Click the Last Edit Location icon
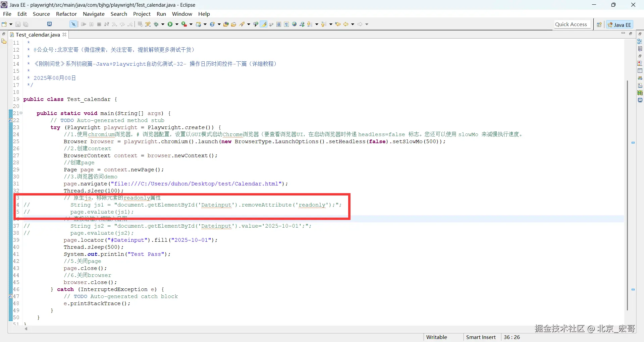 tap(338, 24)
